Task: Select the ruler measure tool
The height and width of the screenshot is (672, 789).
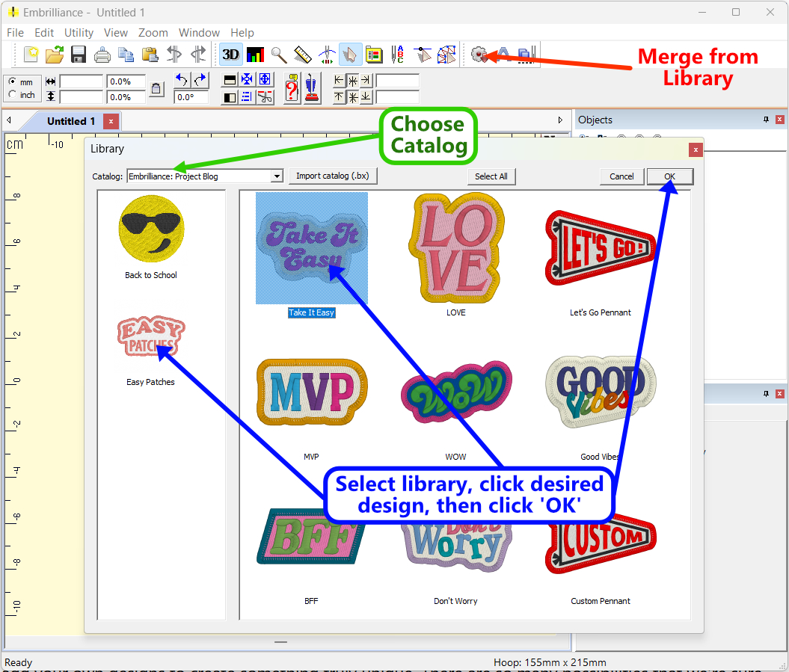Action: (x=302, y=55)
